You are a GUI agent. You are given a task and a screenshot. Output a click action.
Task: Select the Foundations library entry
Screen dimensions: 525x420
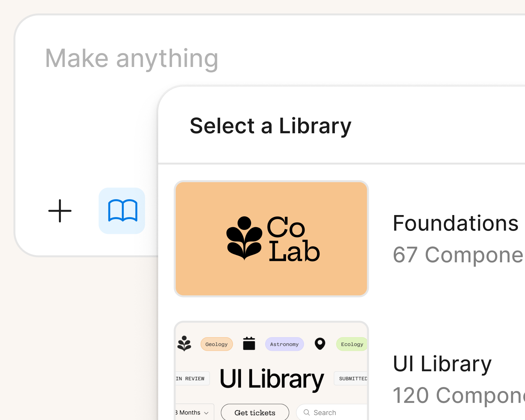coord(455,222)
